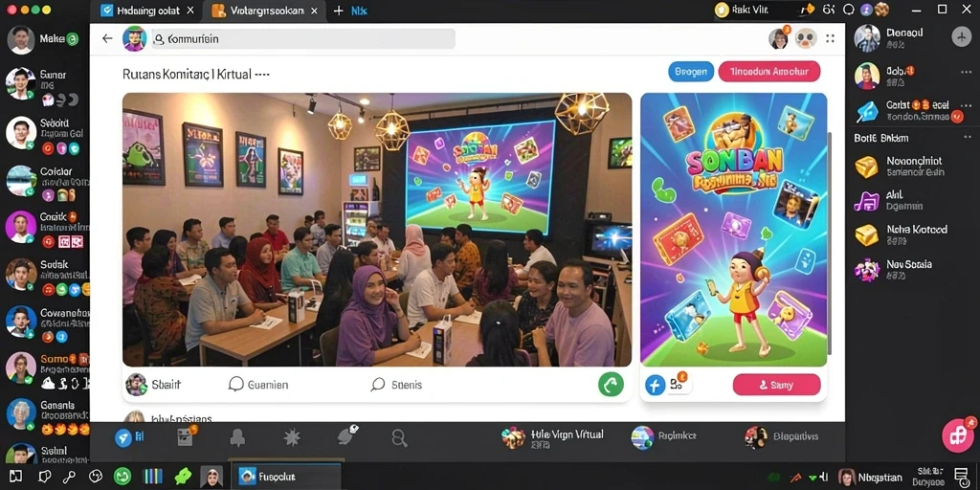This screenshot has width=980, height=490.
Task: Click the vertical scrollbar beside the poster
Action: [831, 242]
